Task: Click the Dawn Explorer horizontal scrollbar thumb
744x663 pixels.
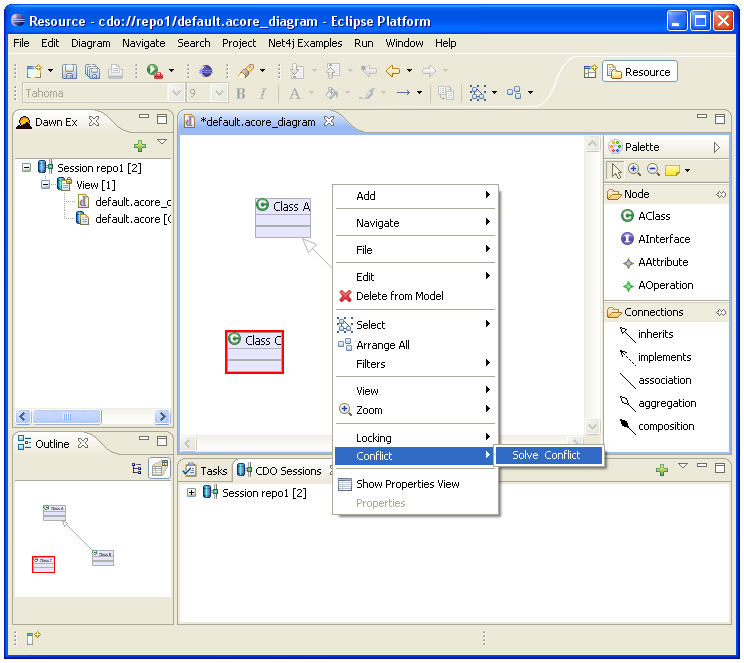Action: coord(67,417)
